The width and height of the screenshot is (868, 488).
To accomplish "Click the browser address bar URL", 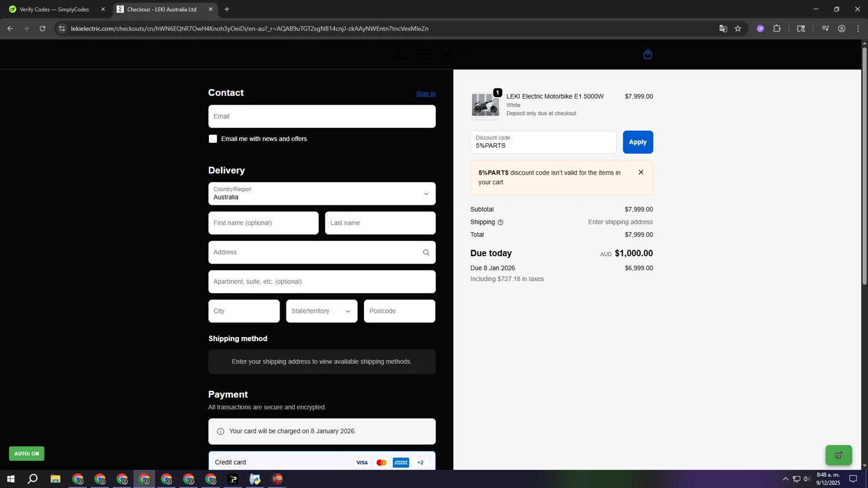I will pos(249,28).
